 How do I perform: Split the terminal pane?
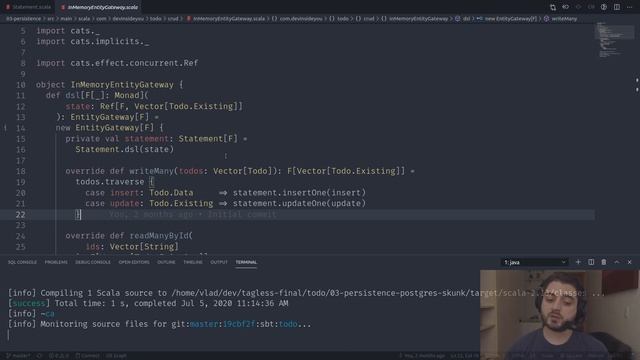point(591,262)
